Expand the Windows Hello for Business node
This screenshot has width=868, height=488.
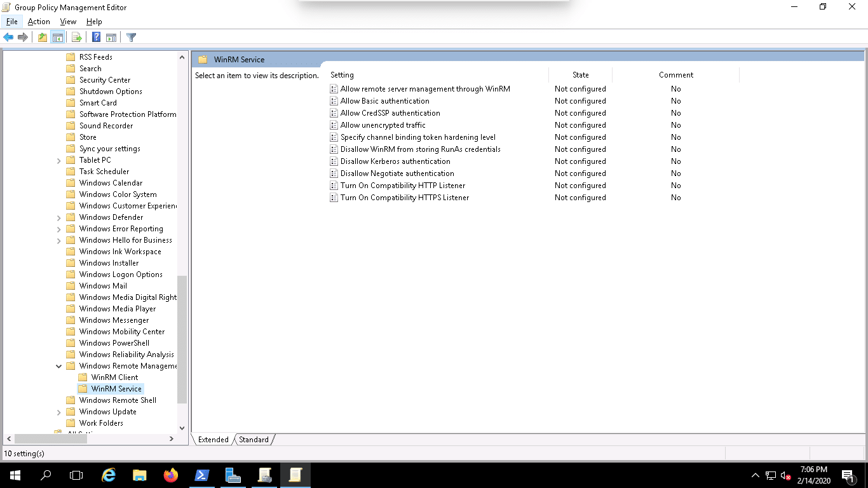tap(59, 241)
